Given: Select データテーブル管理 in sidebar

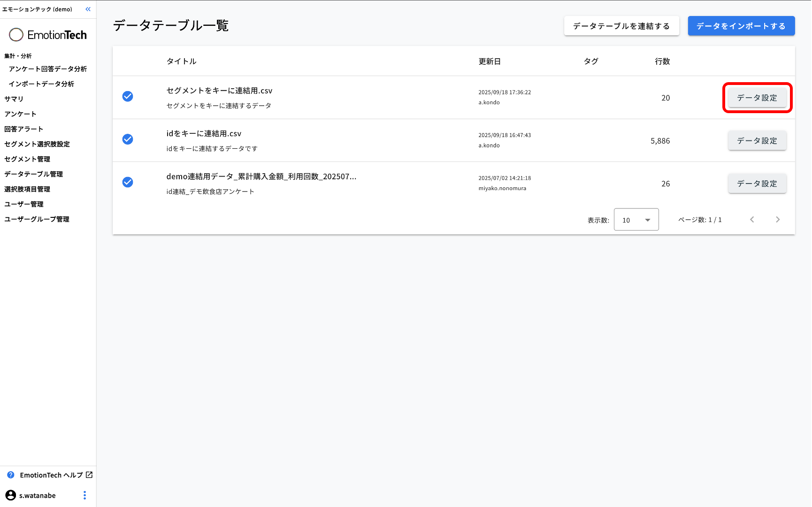Looking at the screenshot, I should point(34,174).
